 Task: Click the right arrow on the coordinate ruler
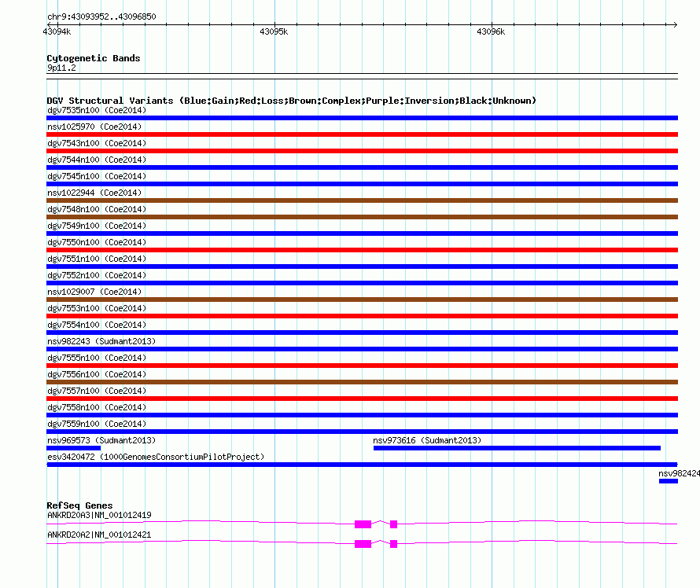(x=675, y=24)
